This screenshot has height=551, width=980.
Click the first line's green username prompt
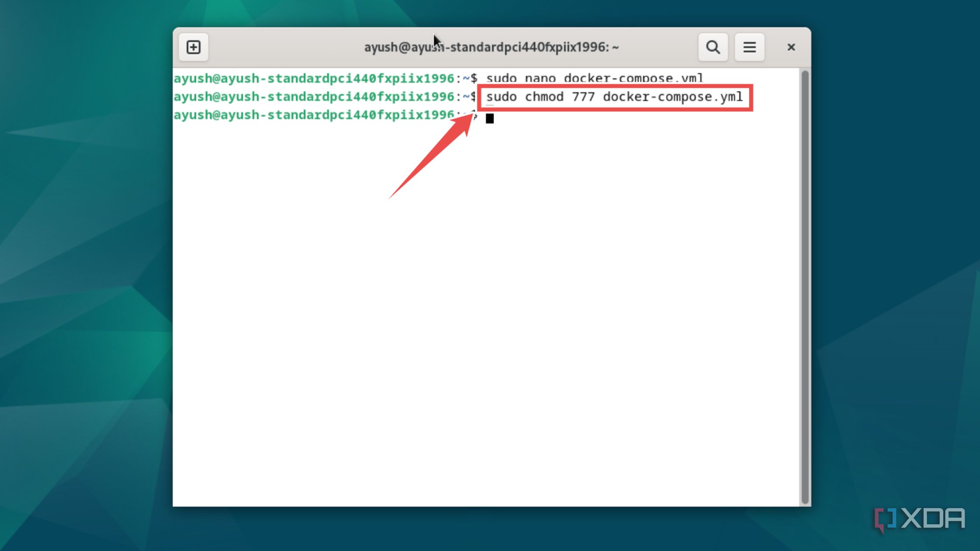(x=314, y=78)
